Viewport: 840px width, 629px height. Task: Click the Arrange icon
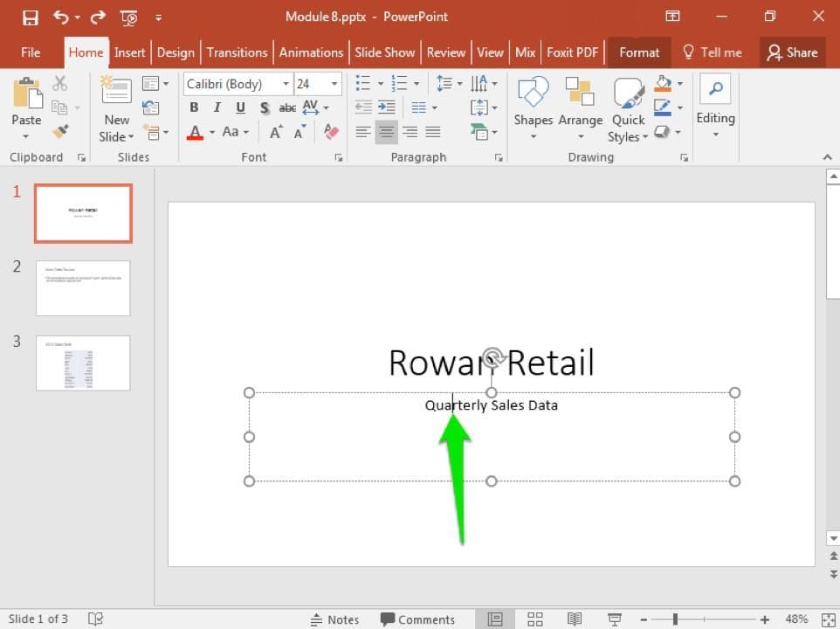tap(580, 91)
